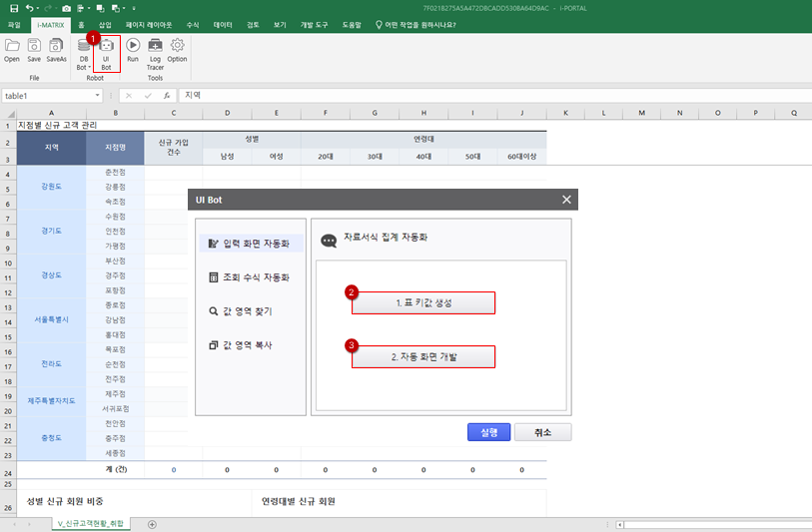Click the 1. 표 키값 생성 button
812x532 pixels.
422,302
